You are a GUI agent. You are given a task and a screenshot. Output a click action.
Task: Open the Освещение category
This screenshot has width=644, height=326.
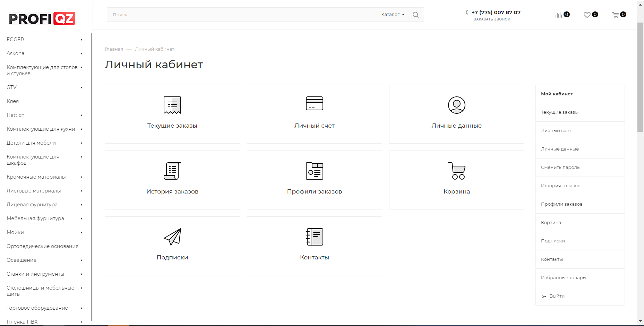tap(22, 260)
